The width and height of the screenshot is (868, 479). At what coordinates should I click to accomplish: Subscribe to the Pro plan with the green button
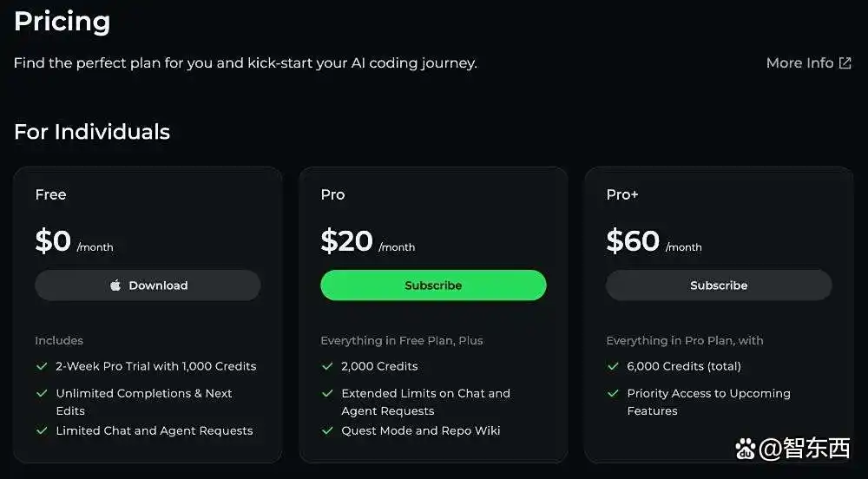(433, 285)
